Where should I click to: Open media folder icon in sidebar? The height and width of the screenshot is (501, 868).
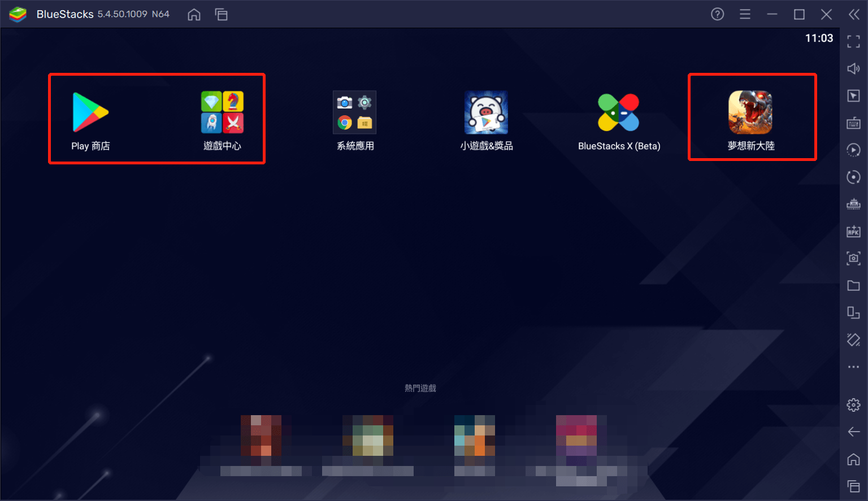pos(853,285)
